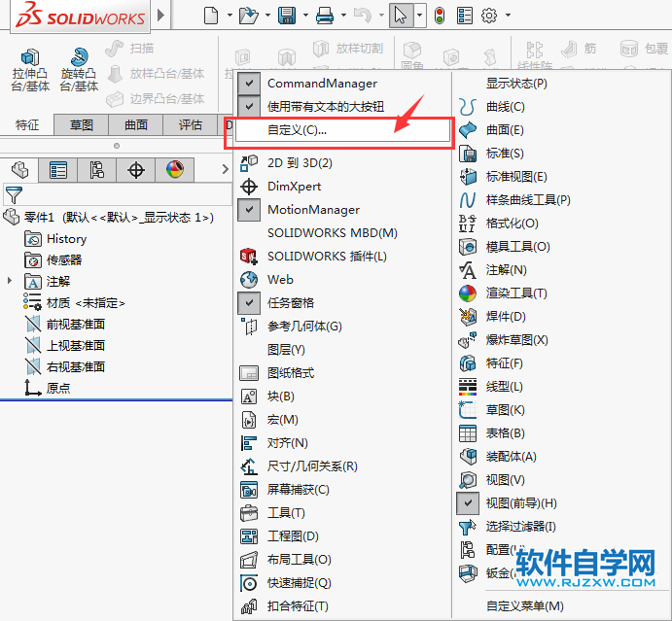Expand the 注解 tree node arrow
The image size is (672, 621).
coord(10,281)
